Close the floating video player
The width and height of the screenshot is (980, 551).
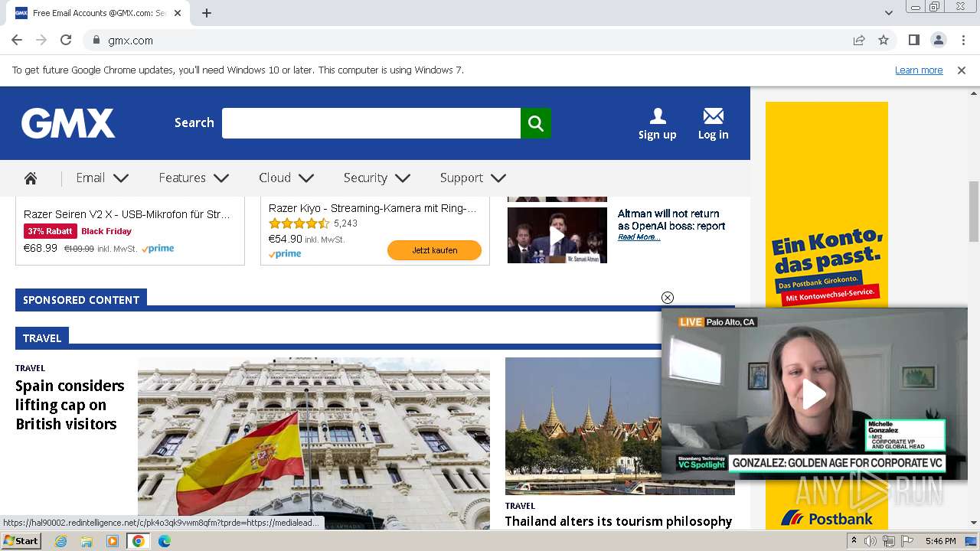[x=668, y=298]
